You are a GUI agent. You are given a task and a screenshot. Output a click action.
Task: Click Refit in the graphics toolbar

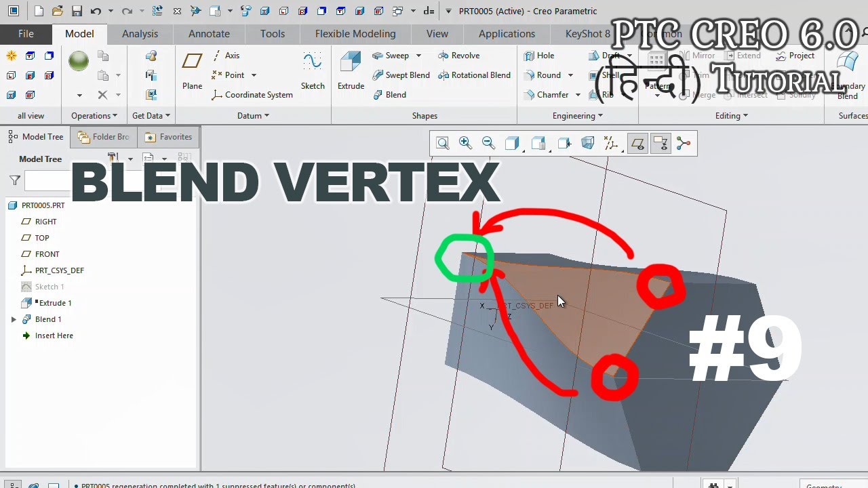click(x=443, y=143)
